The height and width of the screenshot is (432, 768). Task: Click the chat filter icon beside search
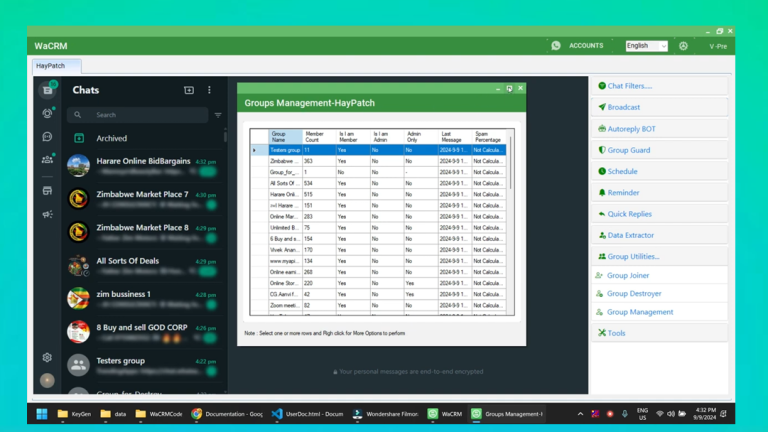(x=218, y=115)
